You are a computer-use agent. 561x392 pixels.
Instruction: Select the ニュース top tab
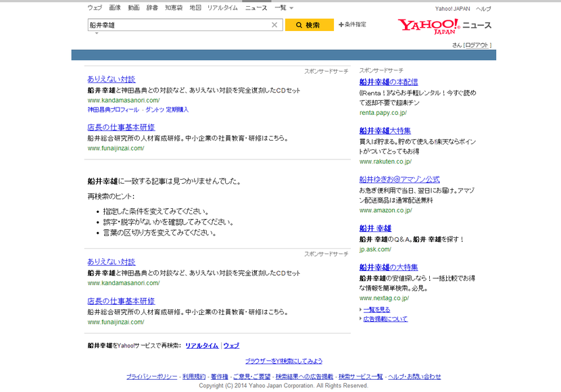point(255,8)
